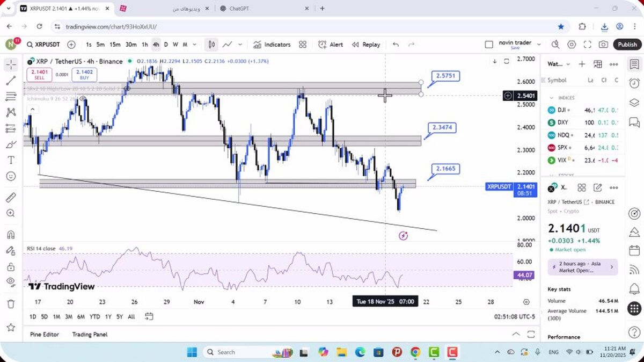Expand the chart style dropdown arrow

pos(240,45)
